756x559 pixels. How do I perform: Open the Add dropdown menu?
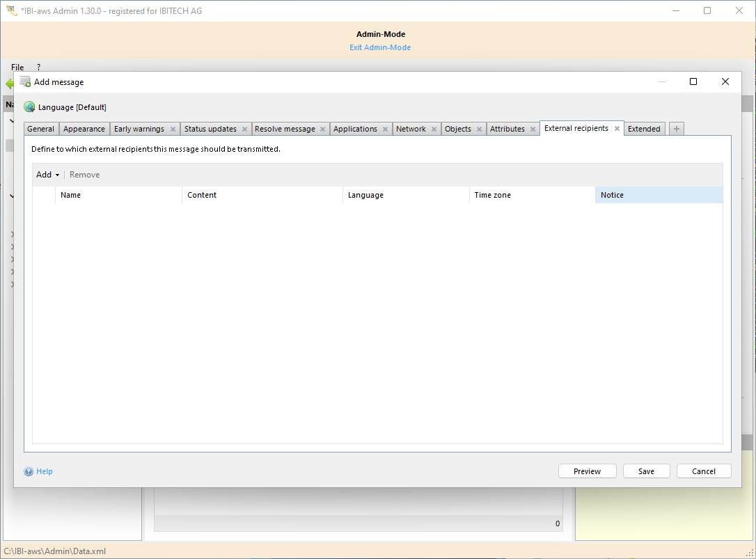[x=47, y=175]
